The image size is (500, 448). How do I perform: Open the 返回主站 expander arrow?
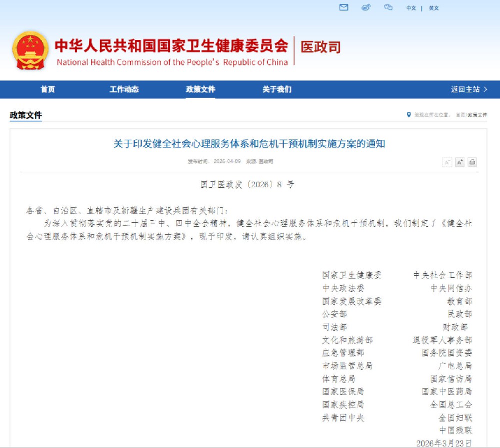[485, 90]
